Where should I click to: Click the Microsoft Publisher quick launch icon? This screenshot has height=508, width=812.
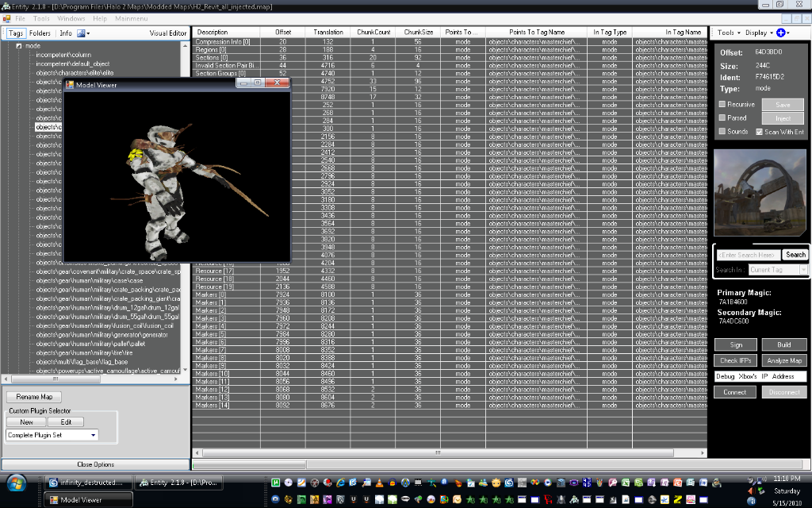(x=691, y=483)
